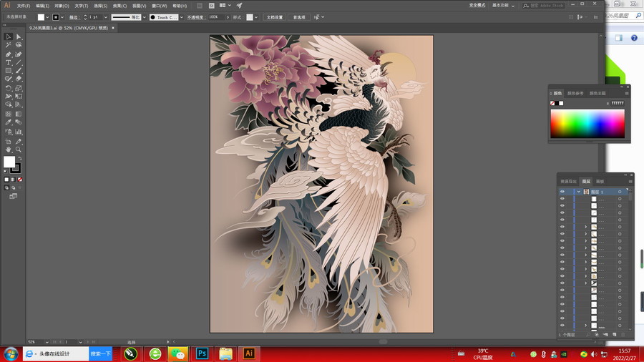The image size is (644, 362).
Task: Select the Type tool
Action: pyautogui.click(x=8, y=62)
